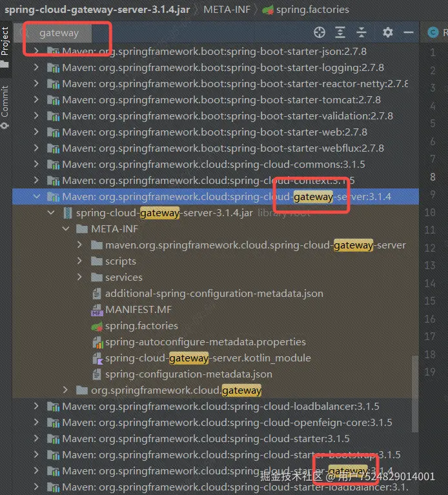448x495 pixels.
Task: Select the spring-cloud-openfeign-core:3.1.5 row
Action: 216,422
